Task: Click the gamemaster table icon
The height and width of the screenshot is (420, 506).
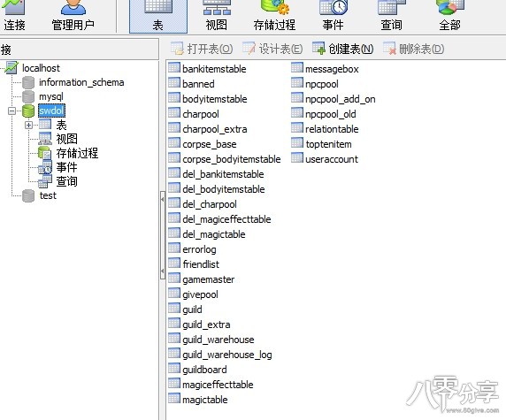Action: (174, 279)
